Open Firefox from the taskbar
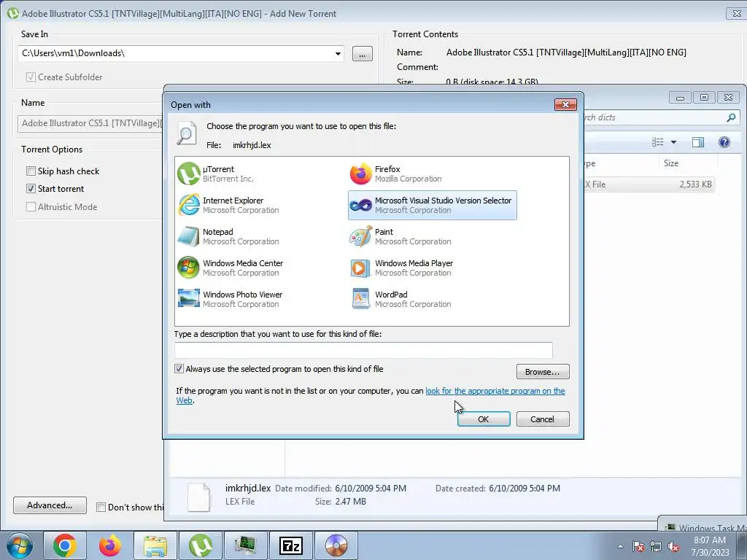 pyautogui.click(x=110, y=545)
